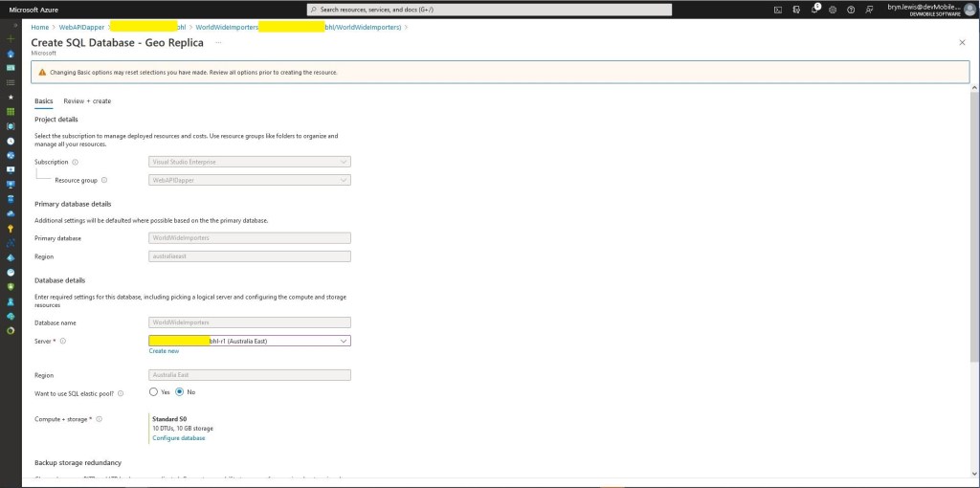
Task: Select No for SQL elastic pool
Action: point(179,391)
